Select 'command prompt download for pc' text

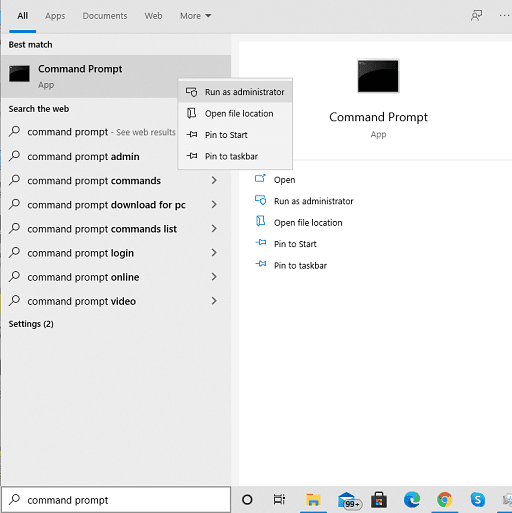click(x=106, y=204)
